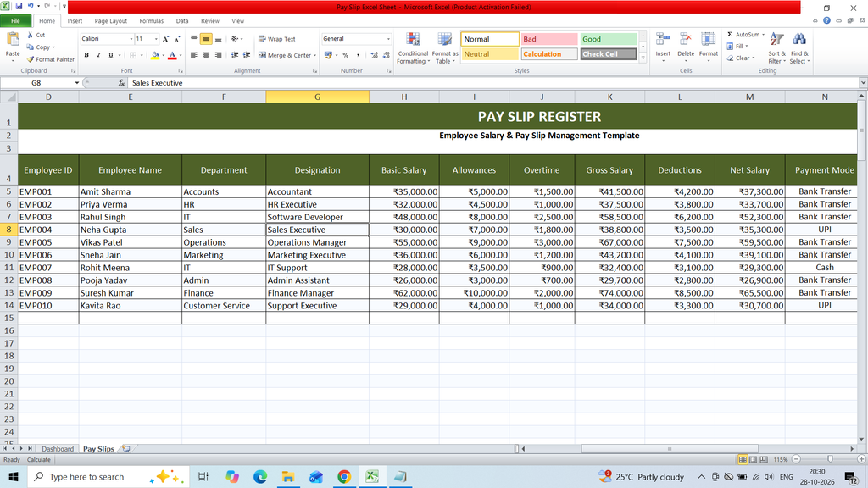Toggle Bold formatting

click(86, 55)
